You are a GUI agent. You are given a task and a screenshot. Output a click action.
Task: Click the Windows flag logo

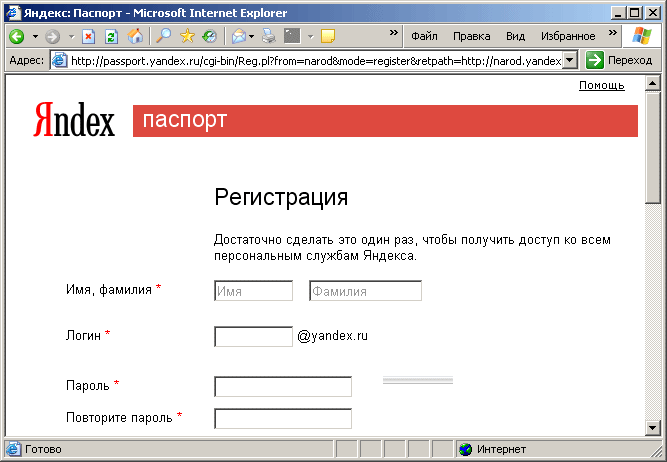point(642,36)
